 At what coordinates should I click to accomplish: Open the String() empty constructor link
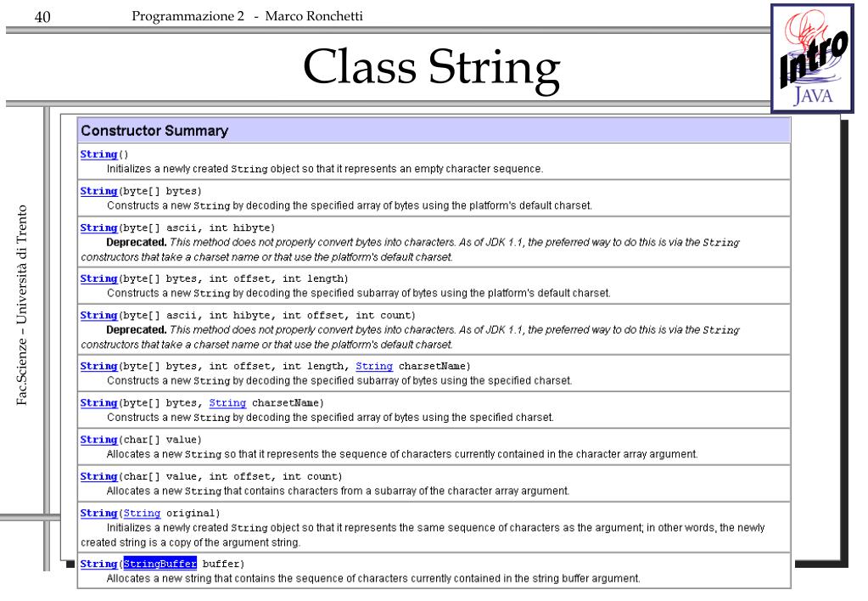[x=98, y=154]
